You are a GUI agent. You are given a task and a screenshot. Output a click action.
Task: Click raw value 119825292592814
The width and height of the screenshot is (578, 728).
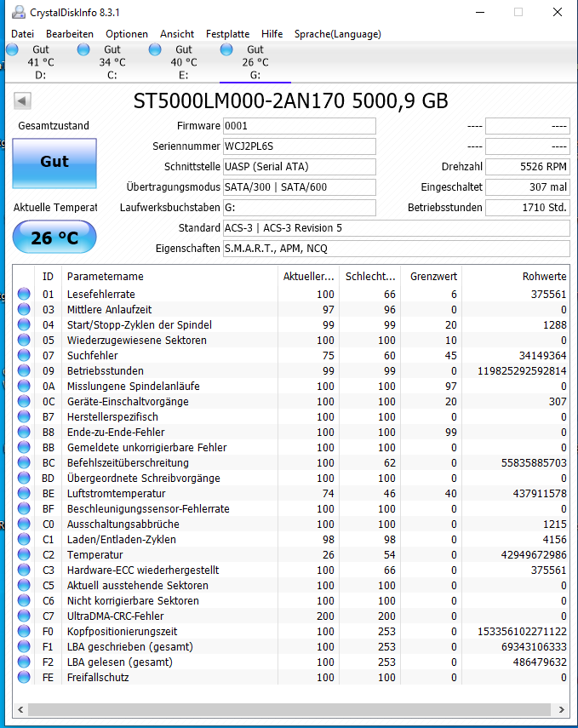tap(522, 371)
